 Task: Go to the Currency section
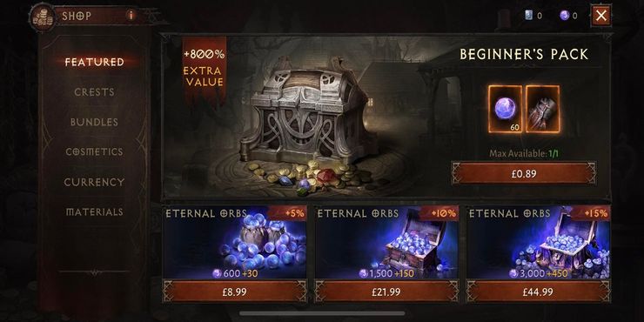click(94, 182)
